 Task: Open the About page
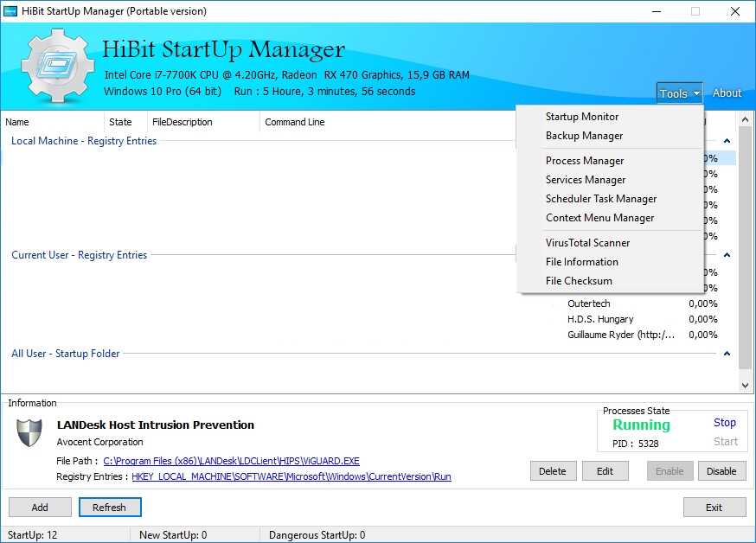click(x=727, y=93)
